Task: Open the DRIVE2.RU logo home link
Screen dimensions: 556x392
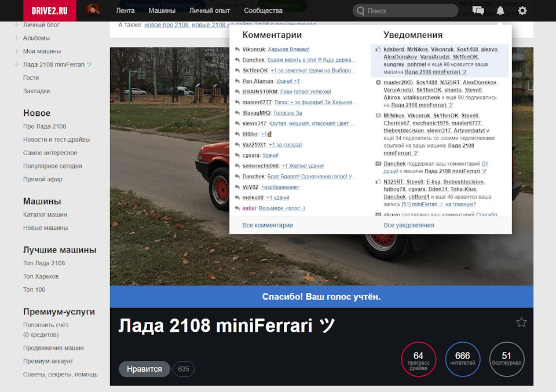Action: pos(50,10)
